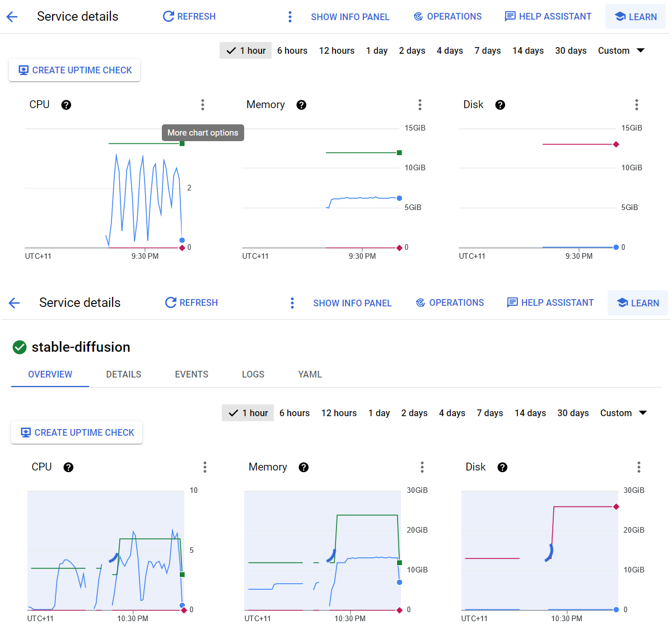Click blue endpoint marker on top Memory chart
672x643 pixels.
(399, 198)
